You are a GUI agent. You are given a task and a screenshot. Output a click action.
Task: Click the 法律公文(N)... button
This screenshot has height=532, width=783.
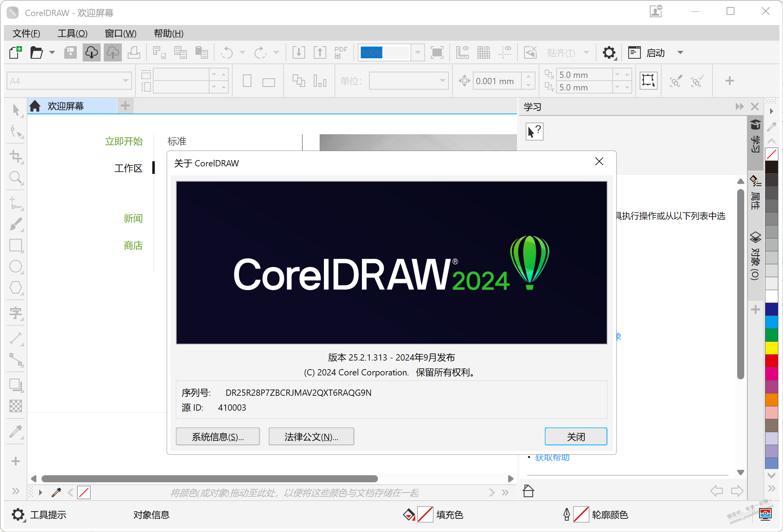pos(311,436)
